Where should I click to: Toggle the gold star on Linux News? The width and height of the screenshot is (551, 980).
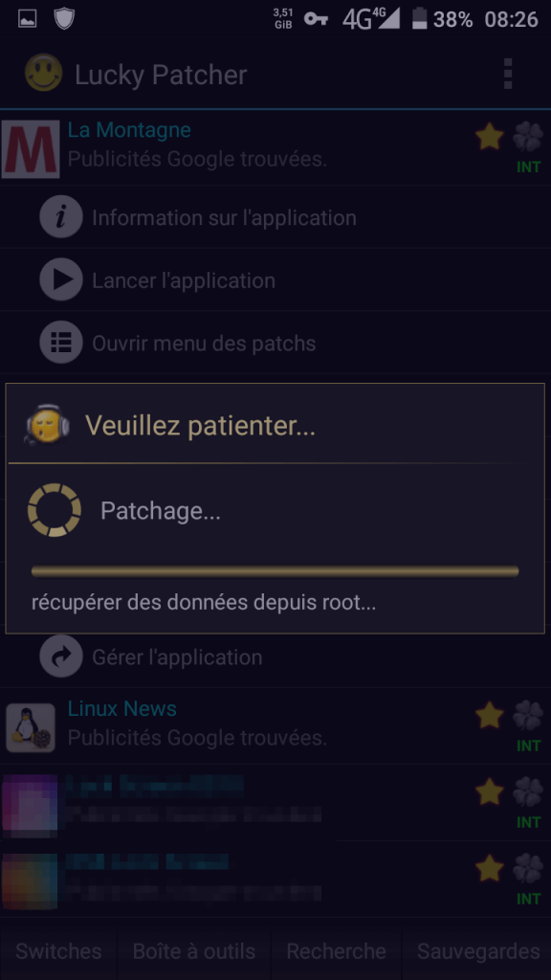coord(490,715)
